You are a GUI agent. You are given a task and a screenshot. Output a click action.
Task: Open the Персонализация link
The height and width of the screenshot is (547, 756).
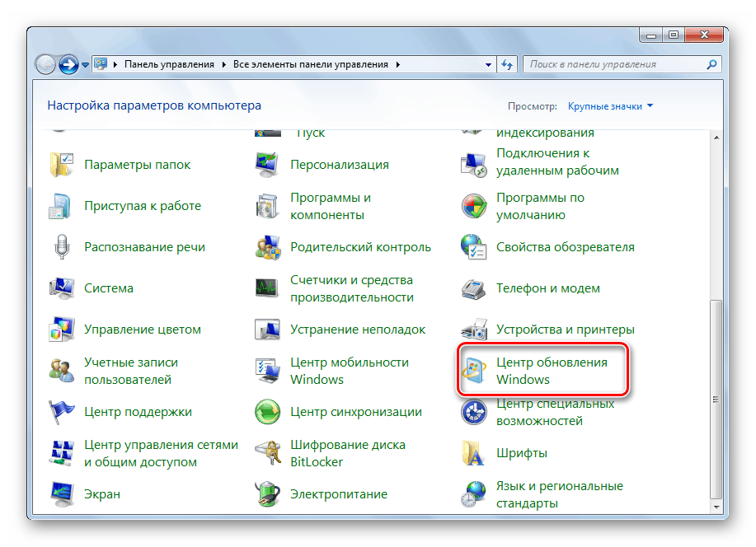tap(340, 165)
